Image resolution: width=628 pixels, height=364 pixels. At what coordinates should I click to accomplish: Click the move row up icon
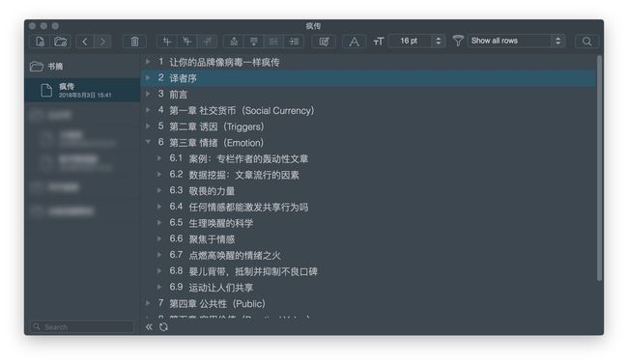[x=234, y=42]
